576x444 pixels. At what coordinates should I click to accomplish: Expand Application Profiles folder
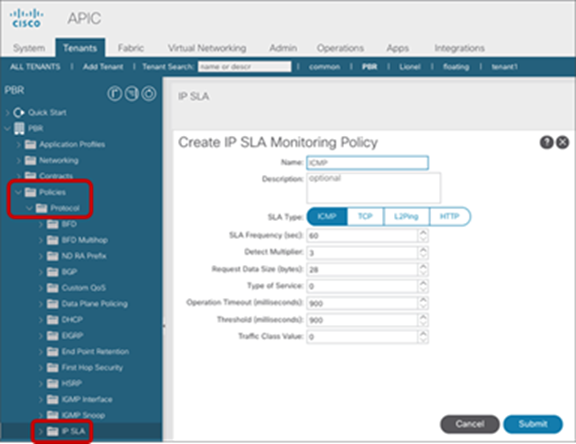[18, 144]
